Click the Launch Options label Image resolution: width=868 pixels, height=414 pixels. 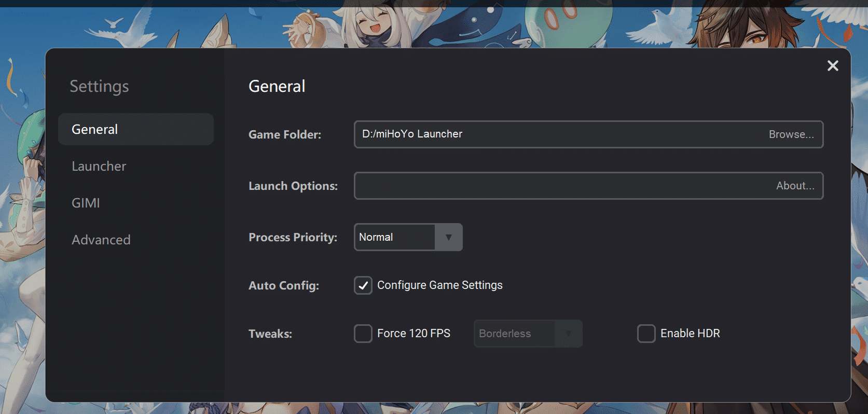pyautogui.click(x=293, y=186)
